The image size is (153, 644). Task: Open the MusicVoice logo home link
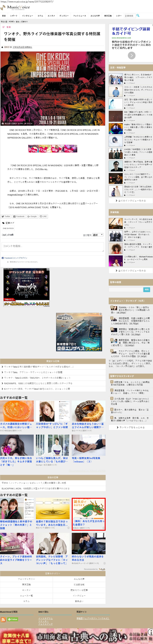[x=15, y=8]
